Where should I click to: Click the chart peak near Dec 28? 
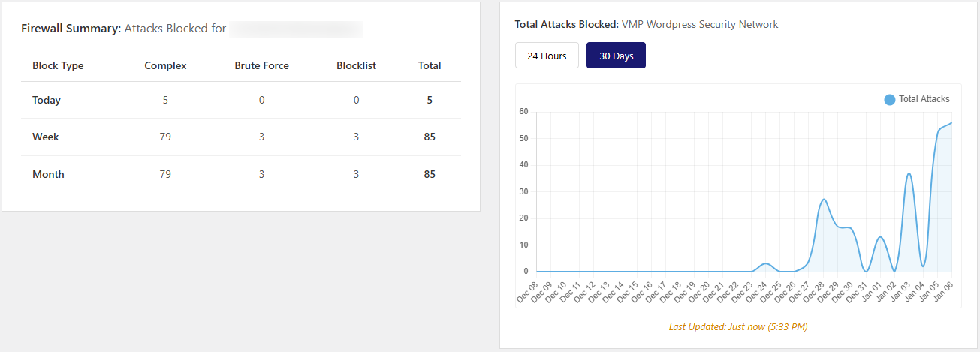824,200
